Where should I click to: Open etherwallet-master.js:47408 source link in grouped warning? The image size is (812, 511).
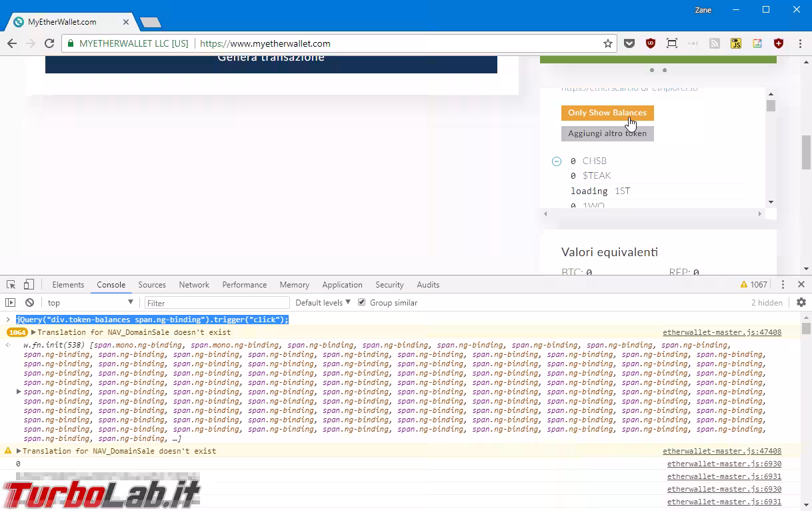[x=722, y=332]
